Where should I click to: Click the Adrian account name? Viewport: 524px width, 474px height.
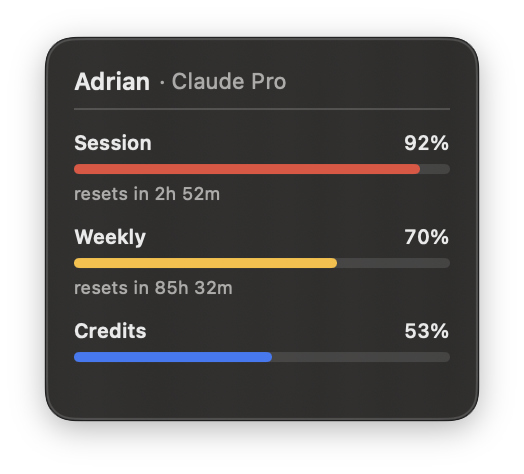coord(112,82)
